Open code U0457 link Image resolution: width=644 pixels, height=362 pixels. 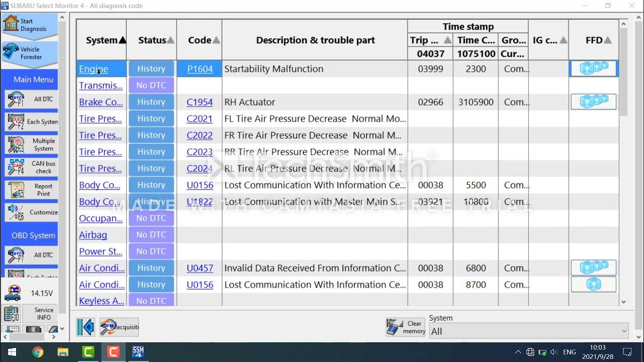[200, 268]
